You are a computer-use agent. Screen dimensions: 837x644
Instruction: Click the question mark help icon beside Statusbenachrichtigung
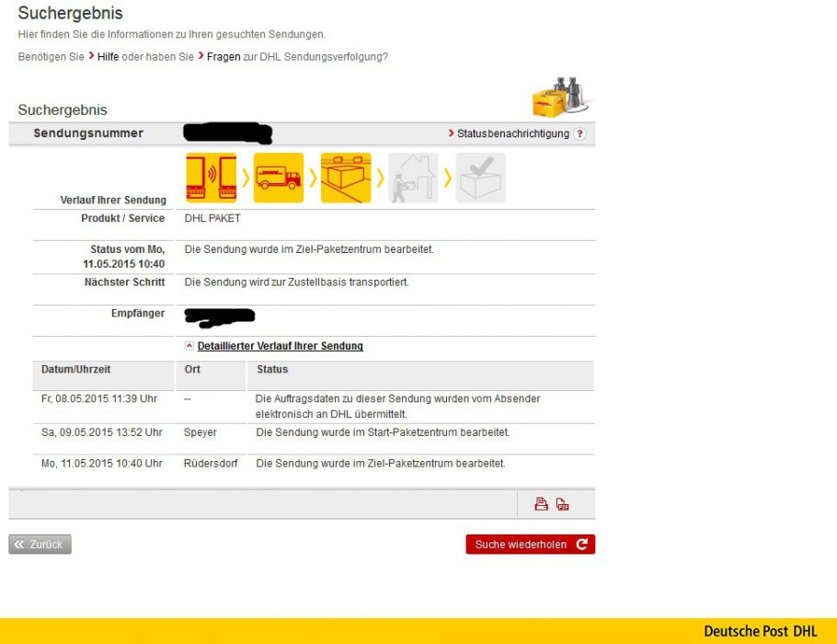point(579,134)
